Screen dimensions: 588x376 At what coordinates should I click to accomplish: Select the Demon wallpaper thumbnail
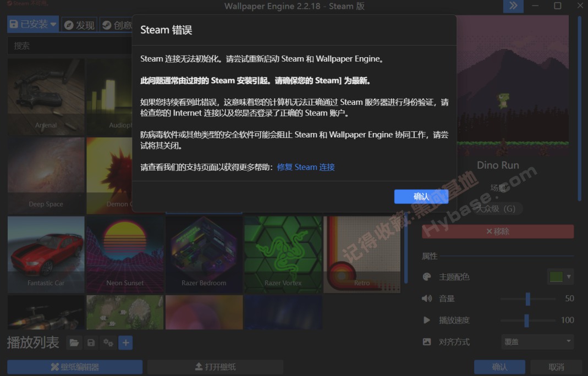[x=109, y=175]
